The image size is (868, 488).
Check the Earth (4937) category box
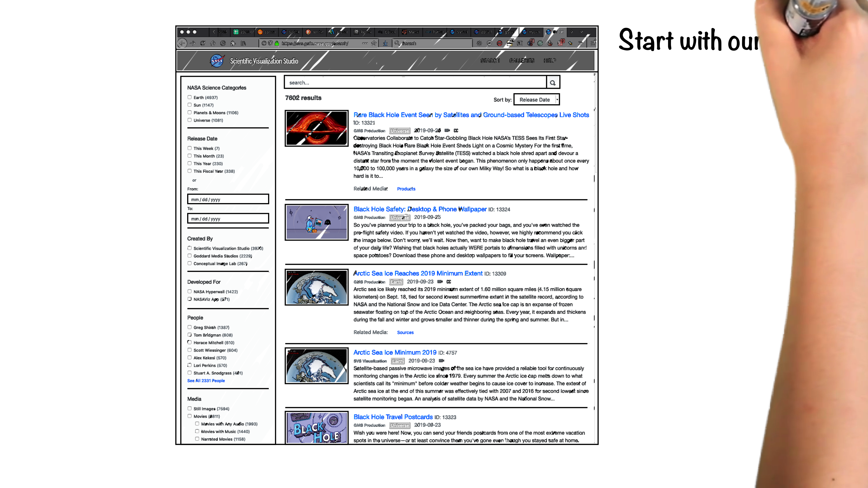pos(189,97)
